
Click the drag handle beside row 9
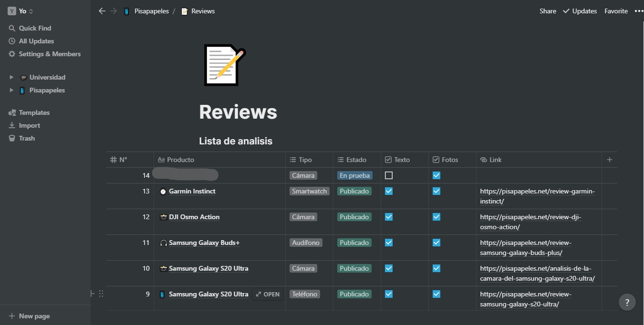pos(101,294)
